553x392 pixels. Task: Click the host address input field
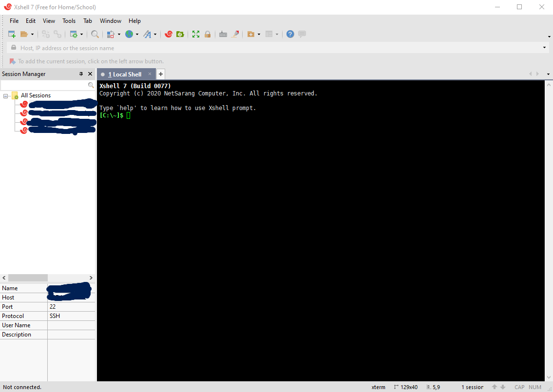click(x=279, y=48)
